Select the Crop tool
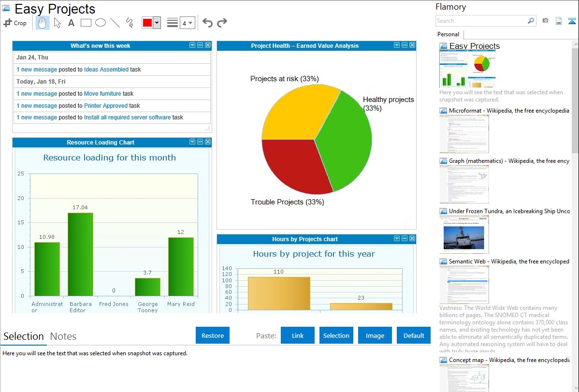The width and height of the screenshot is (579, 392). click(x=15, y=23)
